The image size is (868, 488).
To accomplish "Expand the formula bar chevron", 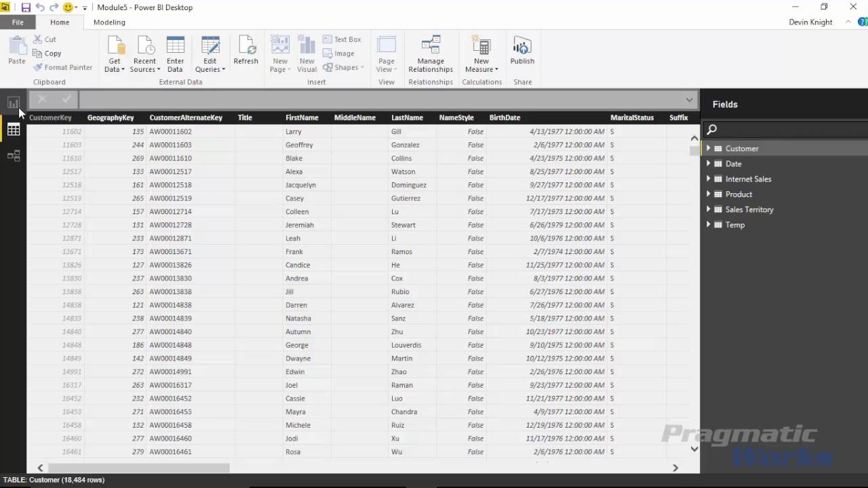I will click(x=689, y=100).
